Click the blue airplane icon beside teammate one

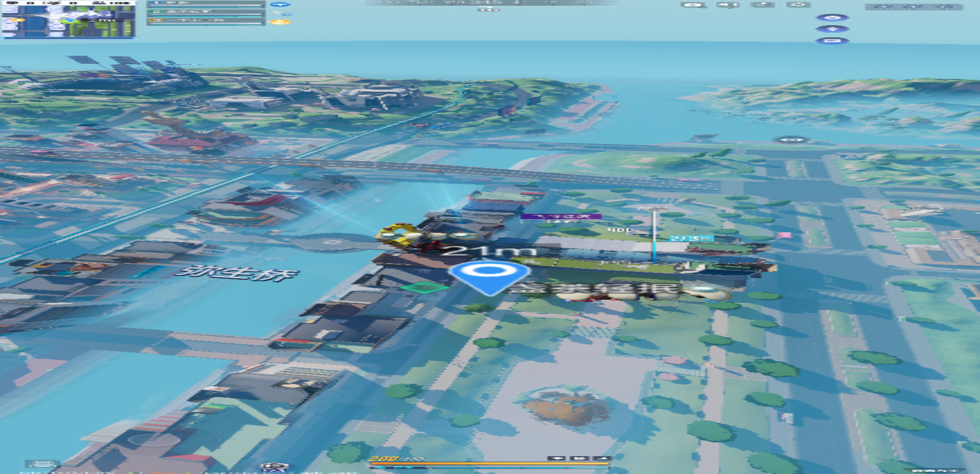[280, 4]
